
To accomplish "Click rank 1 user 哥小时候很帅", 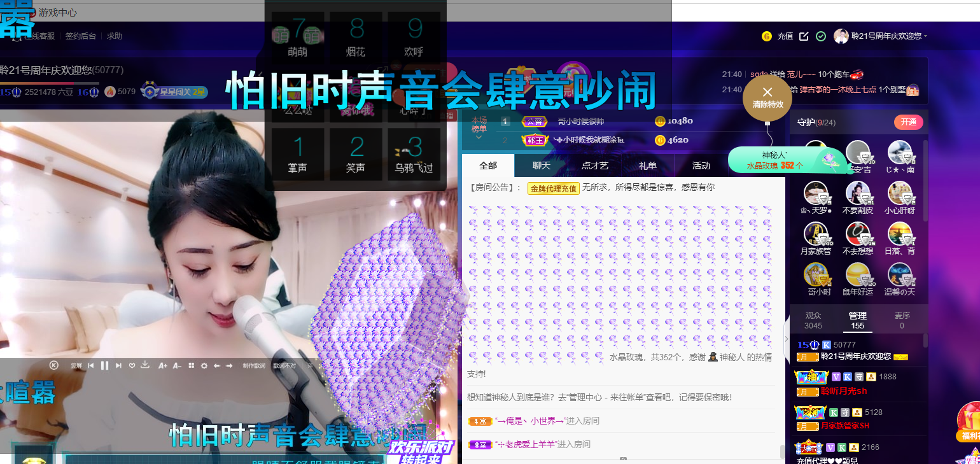I will pos(580,121).
